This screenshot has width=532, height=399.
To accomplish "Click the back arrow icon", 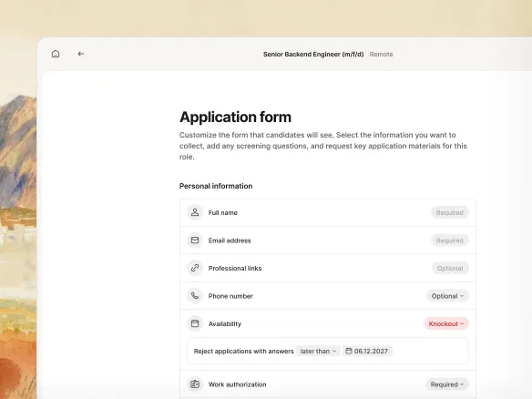I will click(81, 54).
